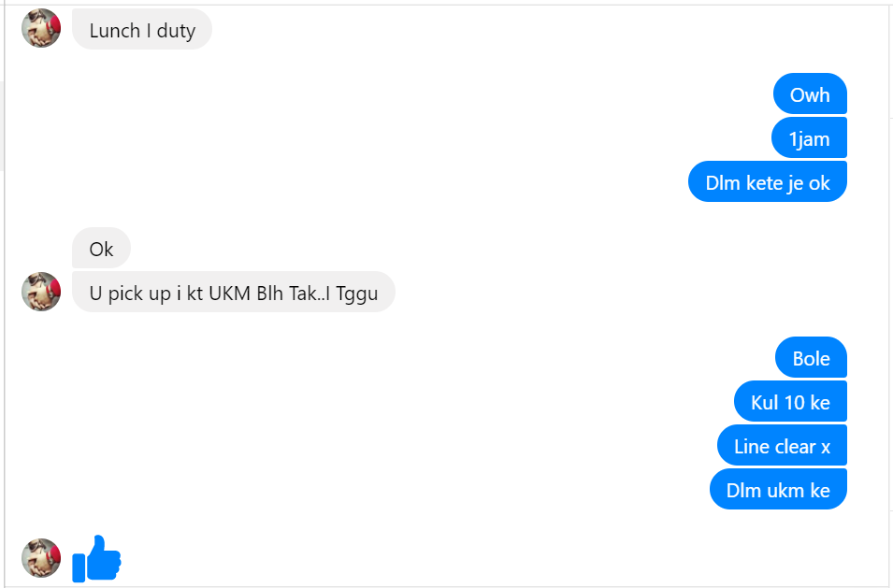Click the word kete in the sent message
The height and width of the screenshot is (588, 893).
pyautogui.click(x=764, y=182)
